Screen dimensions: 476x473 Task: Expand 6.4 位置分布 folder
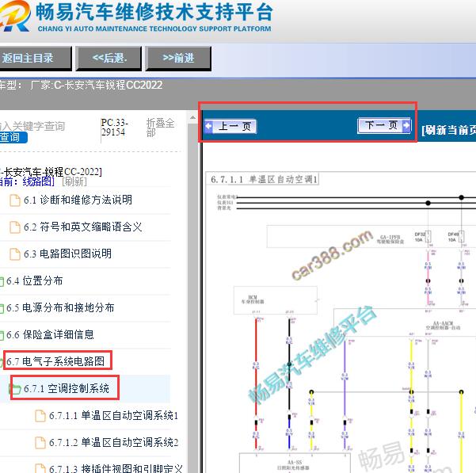tap(34, 280)
